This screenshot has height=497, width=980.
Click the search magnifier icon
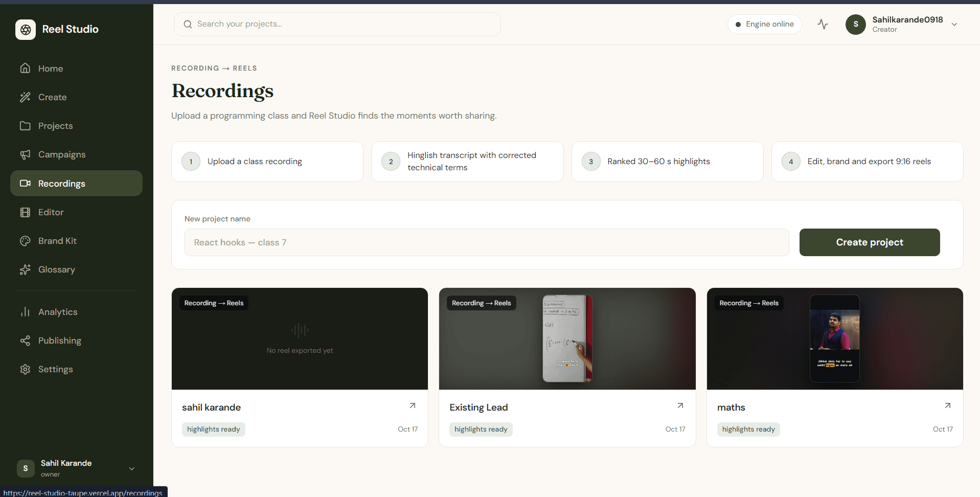pyautogui.click(x=188, y=24)
